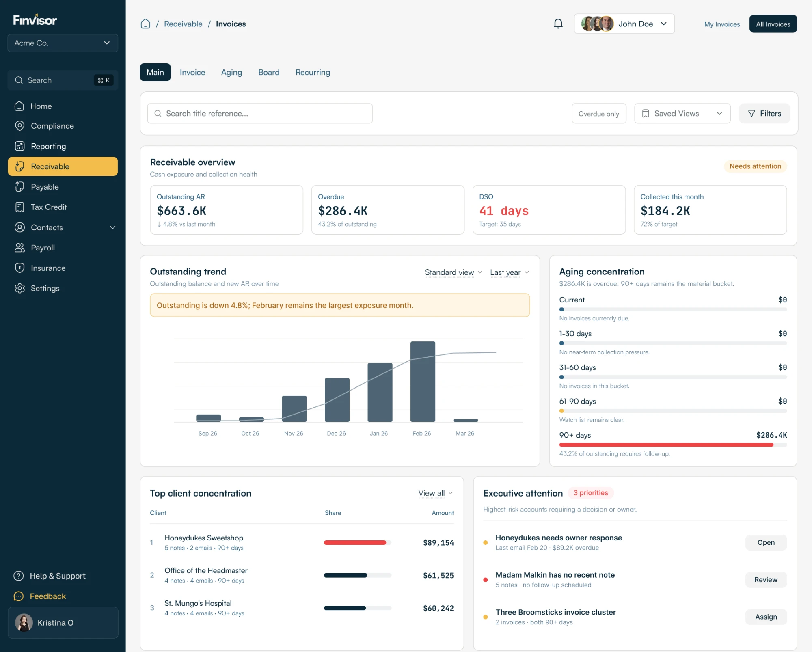812x652 pixels.
Task: Open Settings gear in the sidebar
Action: tap(63, 288)
